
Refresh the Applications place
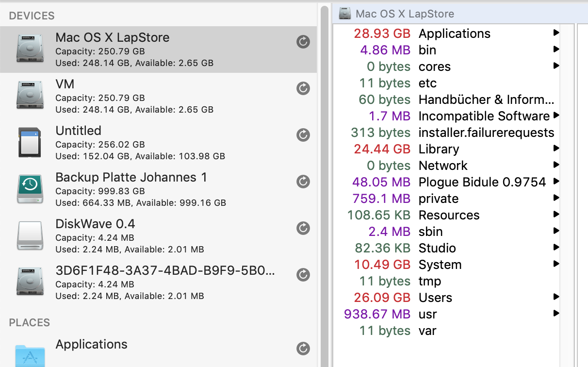pos(303,348)
